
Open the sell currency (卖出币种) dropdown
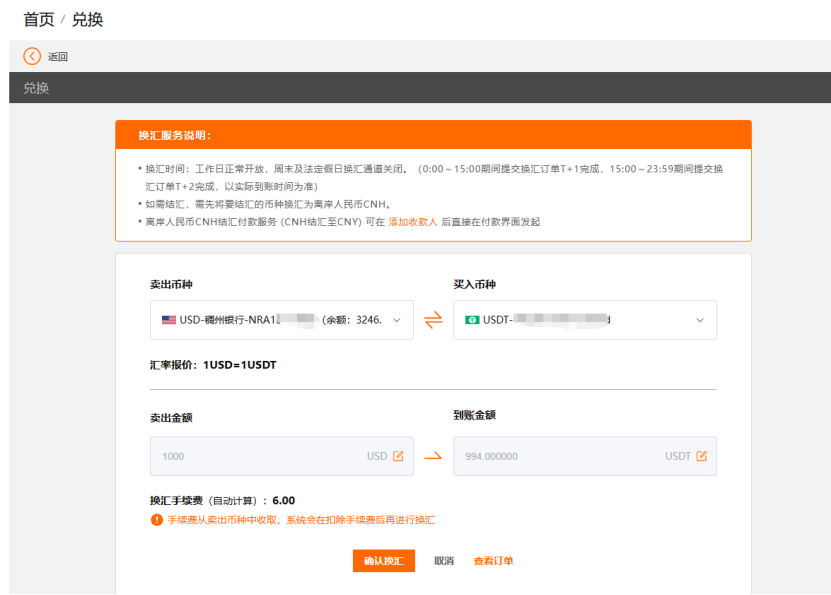click(281, 320)
